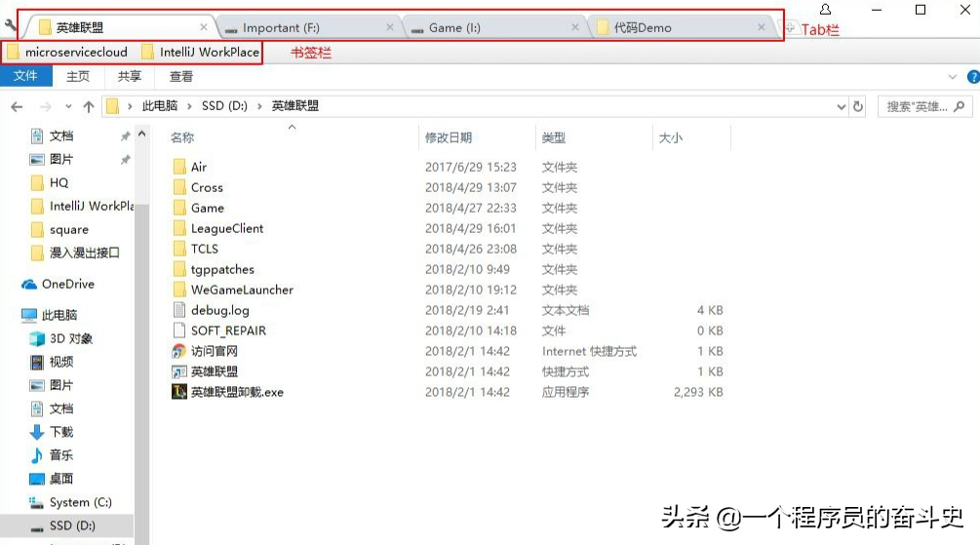
Task: Expand the chevron after 此电脑 breadcrumb
Action: 189,106
